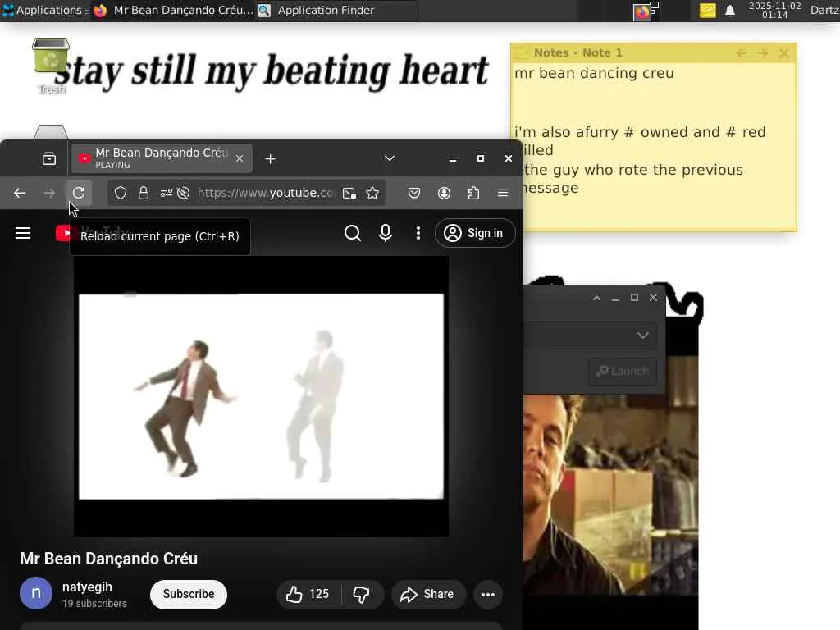The image size is (840, 630).
Task: Click the Mr Bean video player
Action: point(262,396)
